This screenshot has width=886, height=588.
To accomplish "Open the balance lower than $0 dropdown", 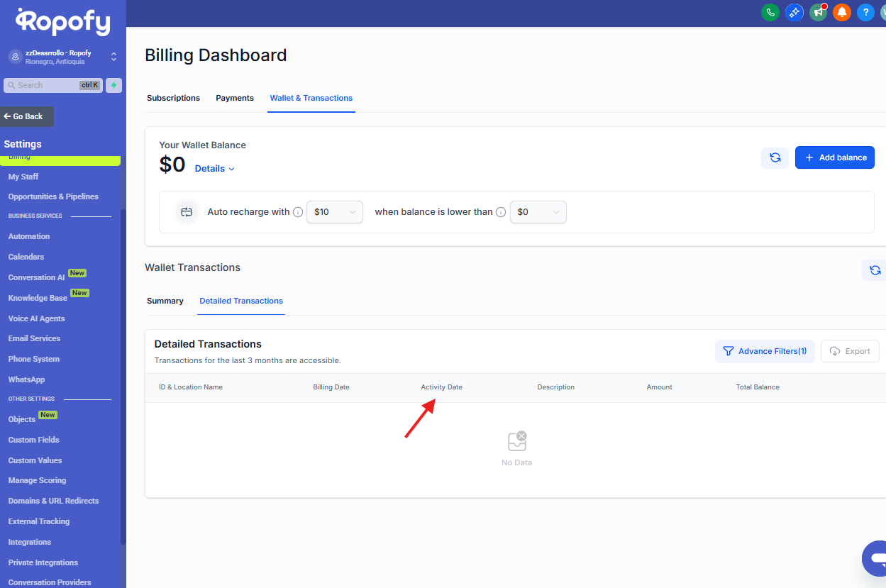I will (x=538, y=212).
